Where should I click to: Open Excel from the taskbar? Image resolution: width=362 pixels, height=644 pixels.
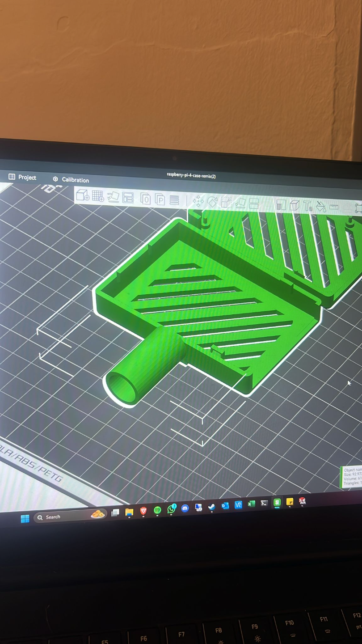pyautogui.click(x=251, y=504)
